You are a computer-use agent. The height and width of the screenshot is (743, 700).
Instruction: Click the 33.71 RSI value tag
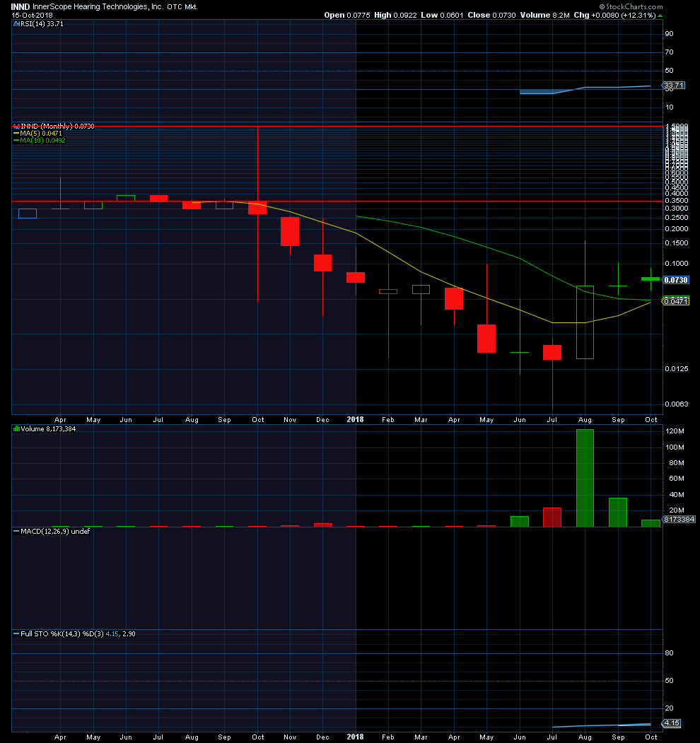(673, 86)
